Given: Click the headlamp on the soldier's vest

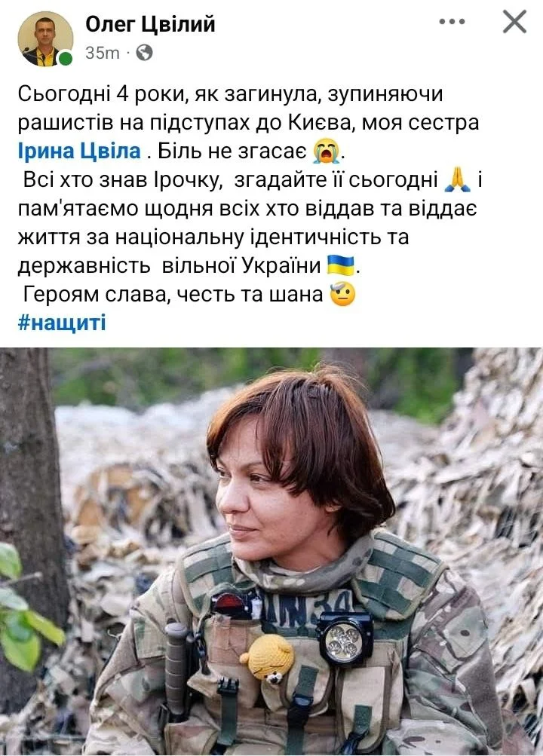Looking at the screenshot, I should 345,639.
